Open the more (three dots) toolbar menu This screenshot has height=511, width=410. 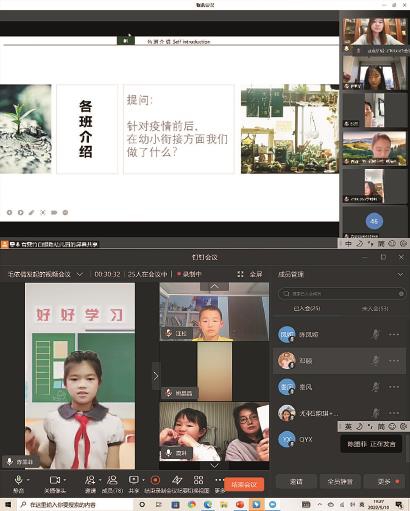tap(219, 480)
